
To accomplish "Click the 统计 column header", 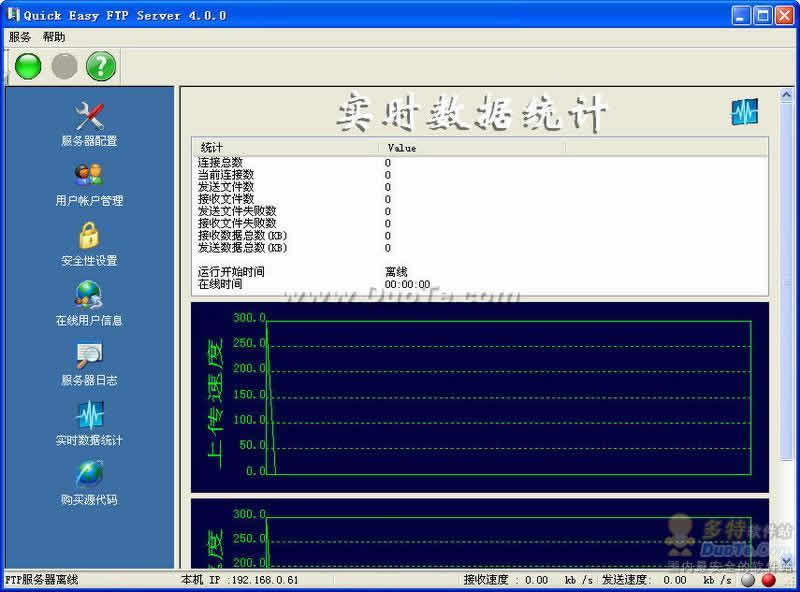I will coord(286,147).
